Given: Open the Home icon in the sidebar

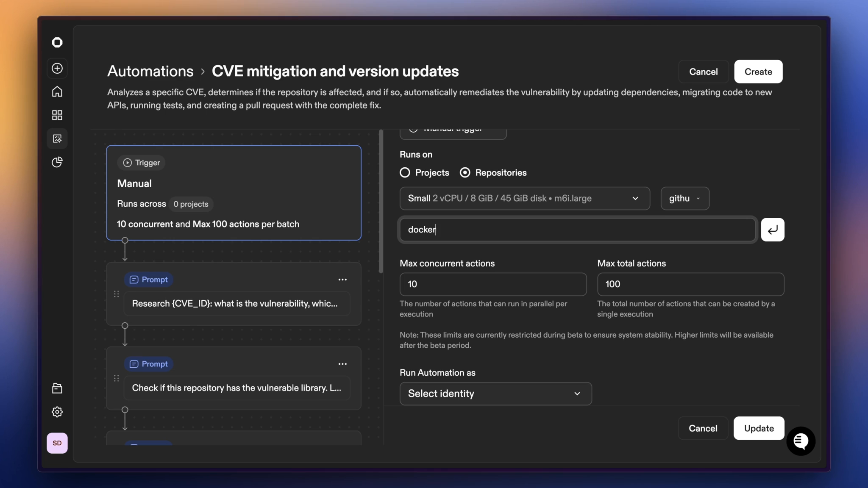Looking at the screenshot, I should [57, 91].
